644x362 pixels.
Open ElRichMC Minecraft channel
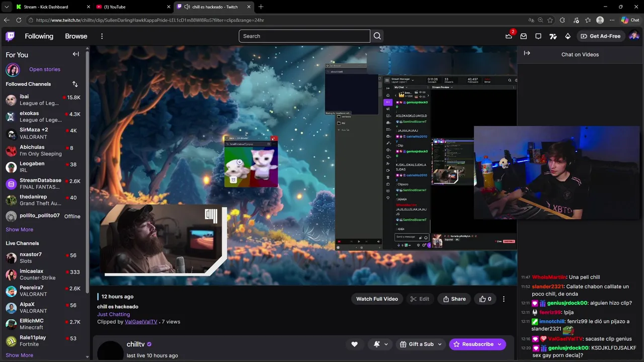[43, 324]
